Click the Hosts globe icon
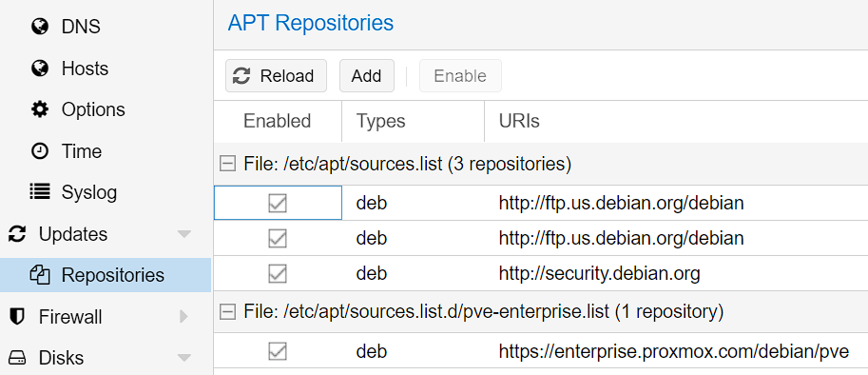Viewport: 868px width, 375px height. click(39, 69)
